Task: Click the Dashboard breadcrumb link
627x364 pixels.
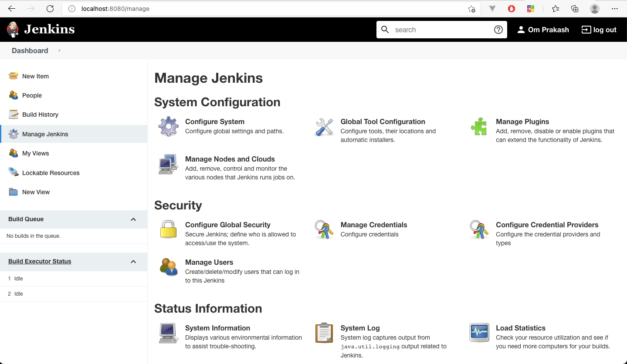Action: [30, 51]
